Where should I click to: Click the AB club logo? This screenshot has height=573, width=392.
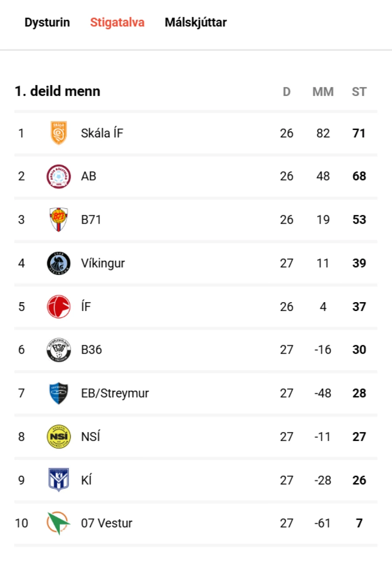coord(59,176)
